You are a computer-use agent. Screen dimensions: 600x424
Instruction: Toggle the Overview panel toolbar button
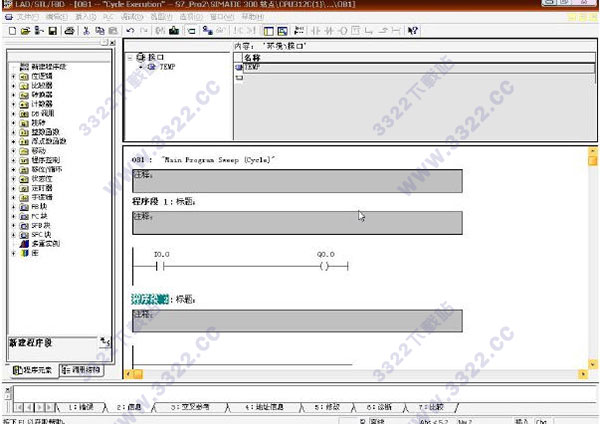269,31
